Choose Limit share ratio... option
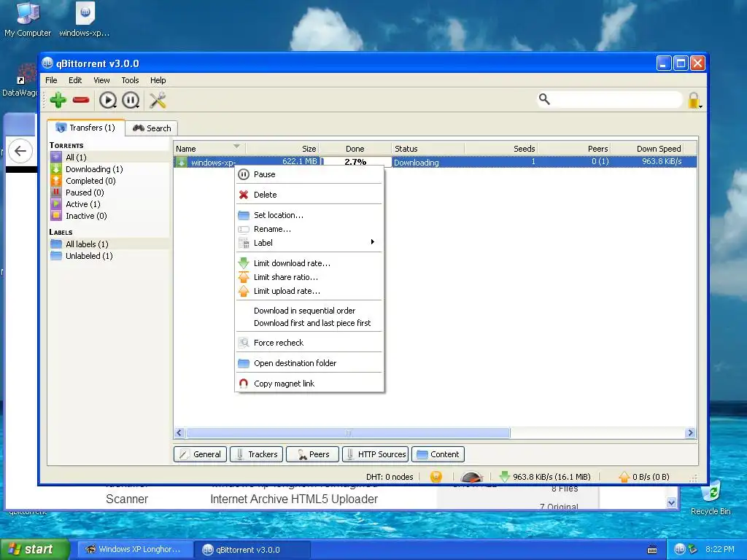 309,277
